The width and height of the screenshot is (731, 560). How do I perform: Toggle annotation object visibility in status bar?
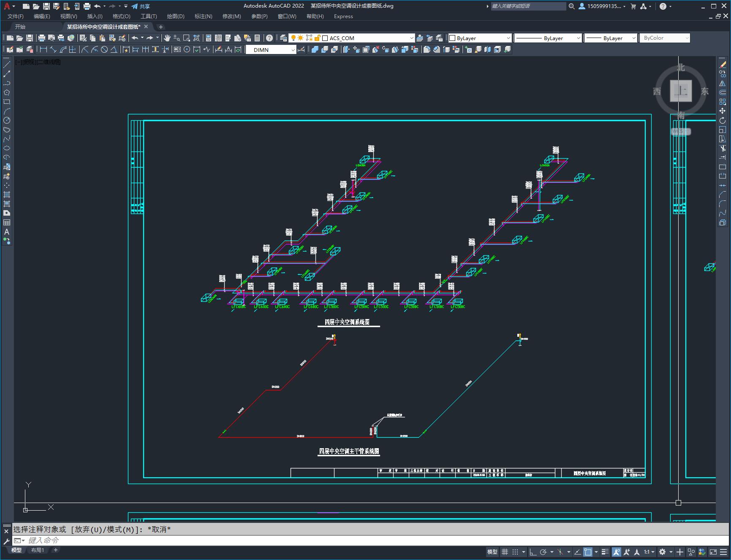(617, 552)
